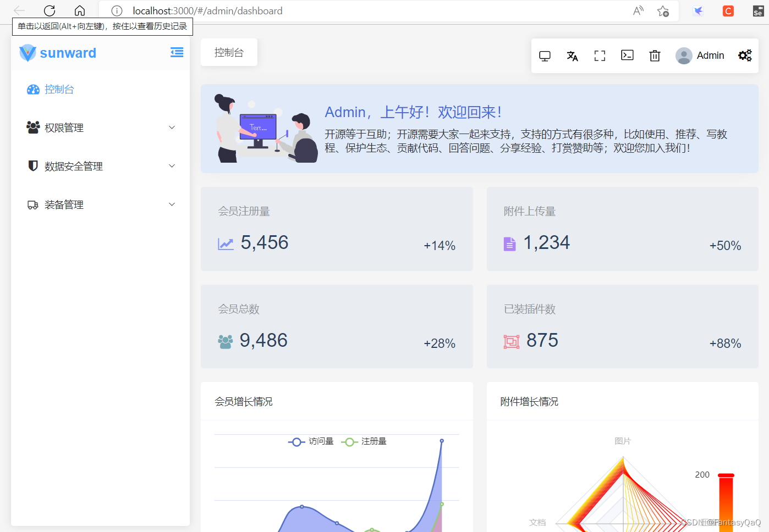Click the 文档 radar axis label
Viewport: 769px width, 532px height.
[537, 522]
